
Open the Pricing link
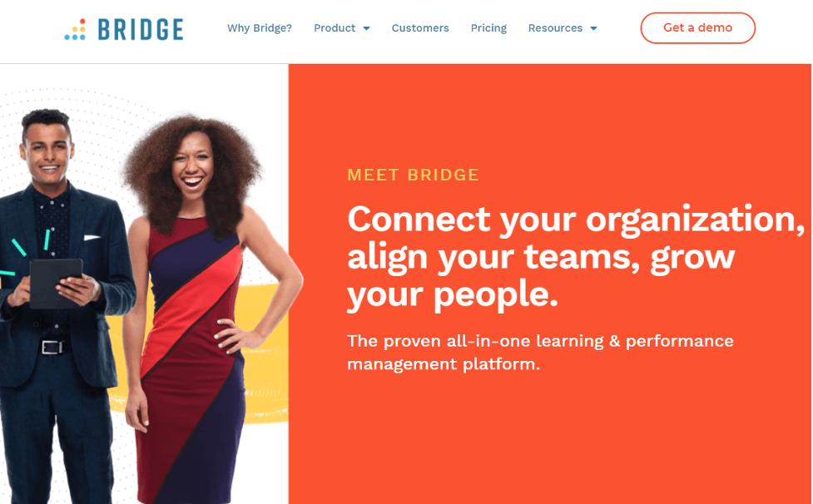click(488, 28)
